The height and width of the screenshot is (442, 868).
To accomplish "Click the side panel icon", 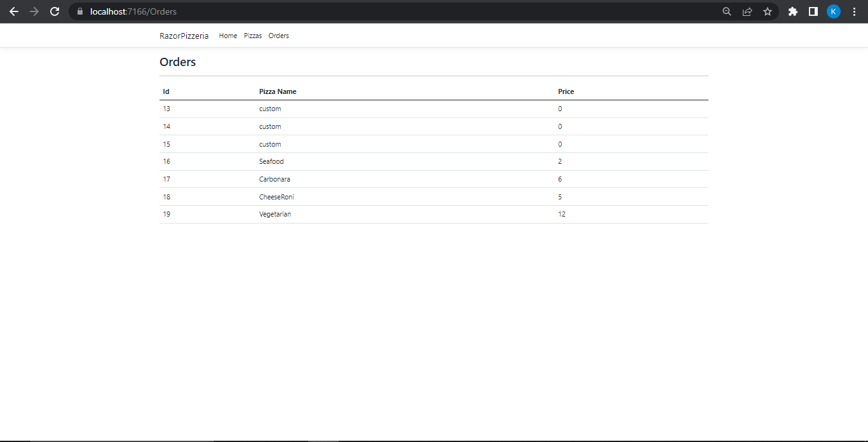I will pos(813,11).
